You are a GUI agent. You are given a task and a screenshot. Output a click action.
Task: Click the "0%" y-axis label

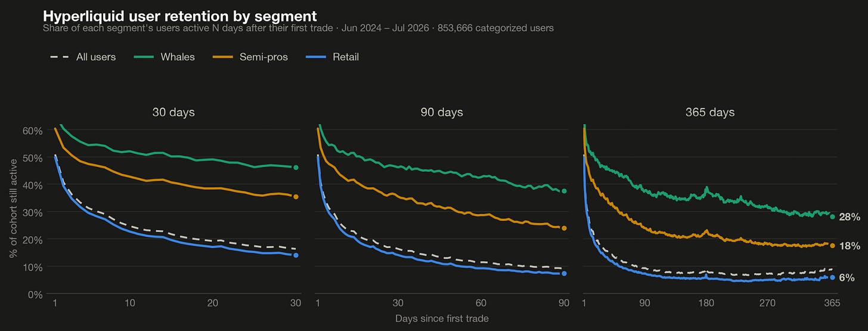pos(36,294)
